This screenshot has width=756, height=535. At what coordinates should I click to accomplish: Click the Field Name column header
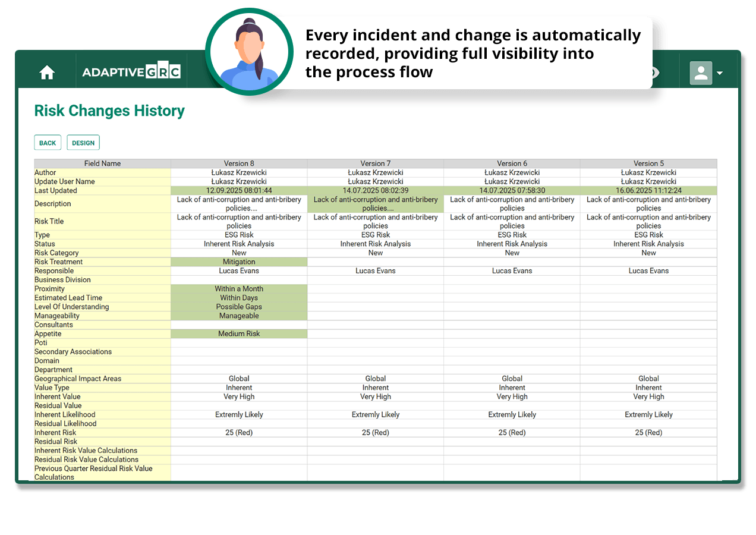point(102,163)
